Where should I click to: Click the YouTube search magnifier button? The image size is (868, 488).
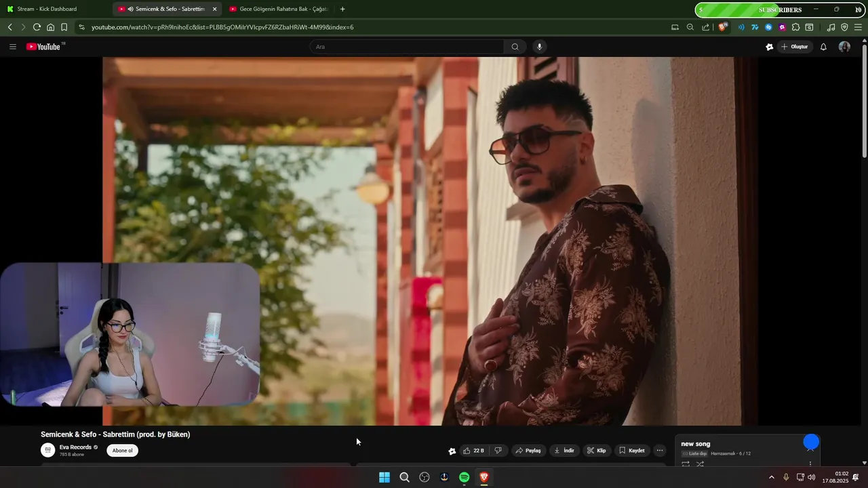[x=515, y=47]
